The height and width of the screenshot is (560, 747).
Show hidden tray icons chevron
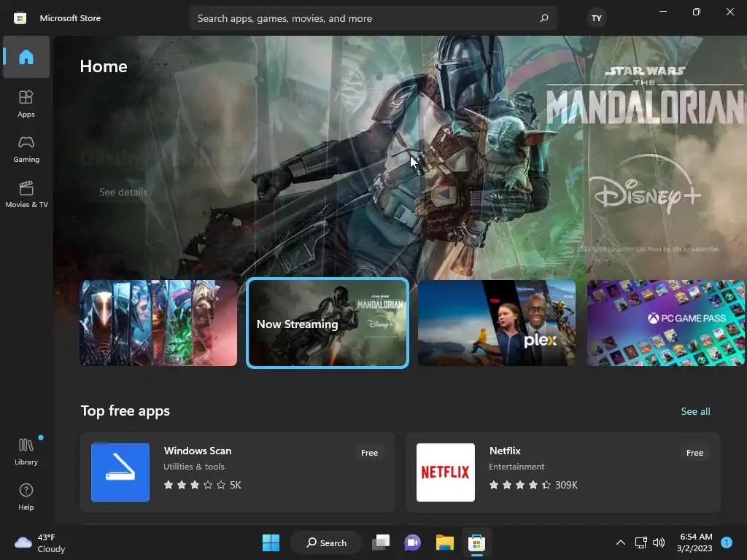[x=621, y=542]
